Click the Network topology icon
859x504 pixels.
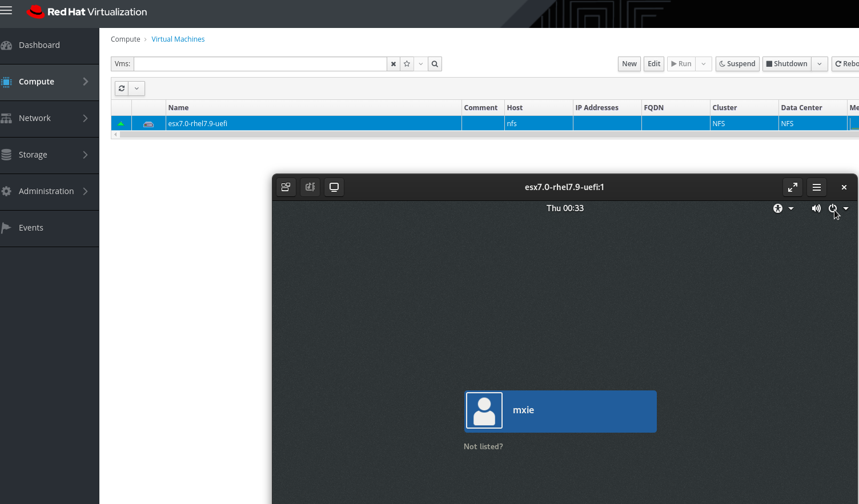6,118
